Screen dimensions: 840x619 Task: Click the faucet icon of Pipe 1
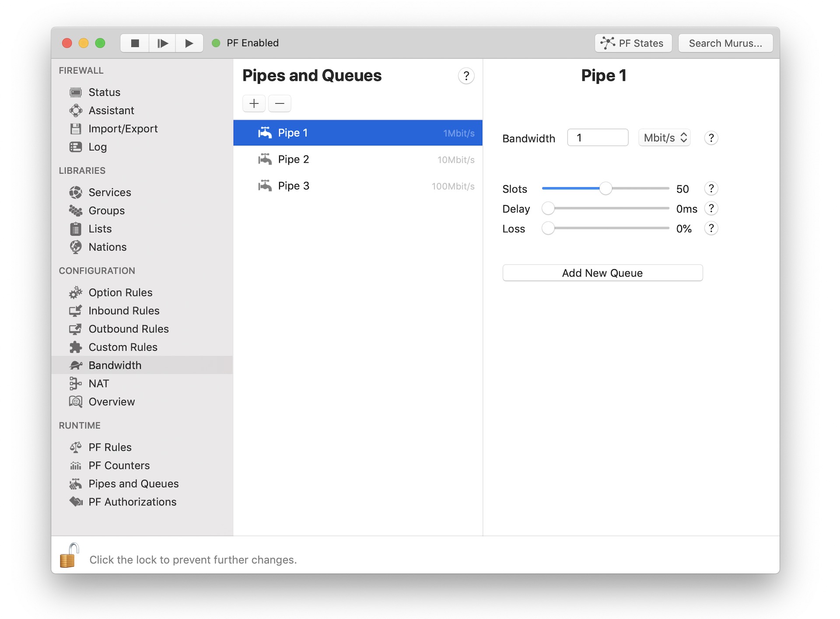(x=265, y=133)
